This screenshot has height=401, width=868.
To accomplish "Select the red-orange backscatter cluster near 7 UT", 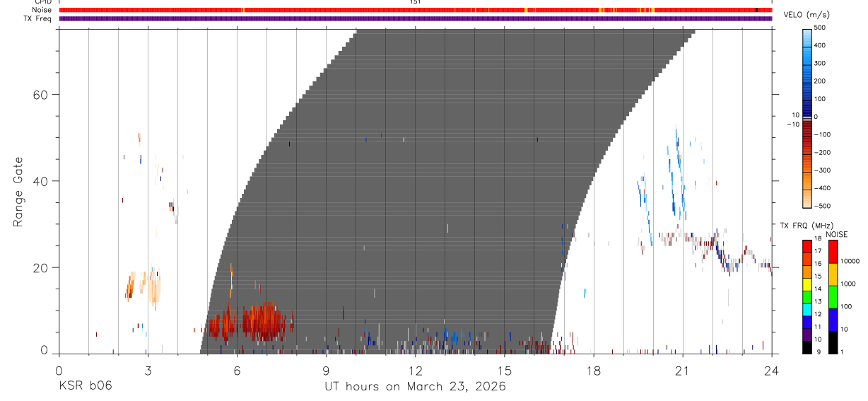I will pos(263,322).
